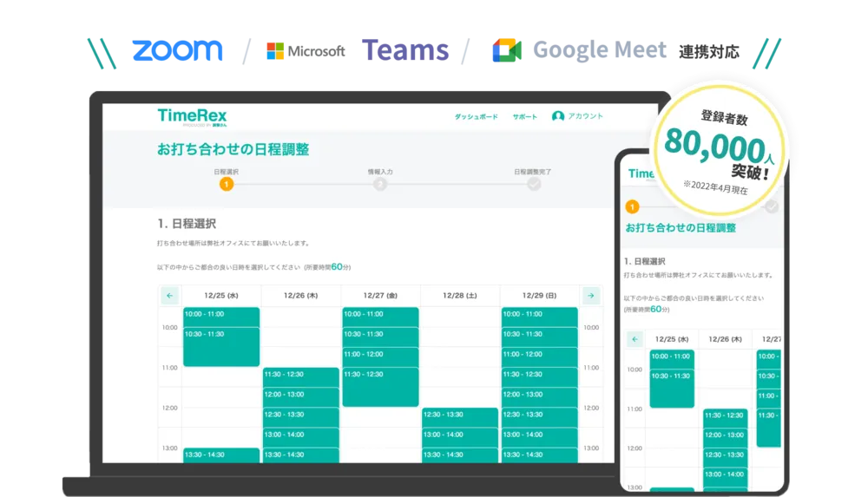Click the TimeRex logo on laptop screen
This screenshot has width=868, height=497.
point(192,116)
